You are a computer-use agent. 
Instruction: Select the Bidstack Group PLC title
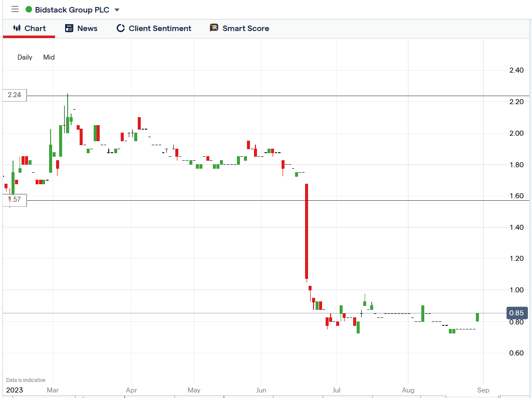72,10
